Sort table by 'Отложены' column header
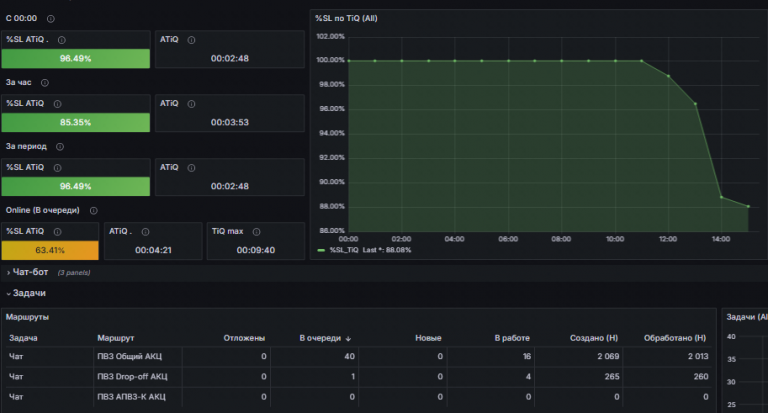768x413 pixels. point(244,338)
